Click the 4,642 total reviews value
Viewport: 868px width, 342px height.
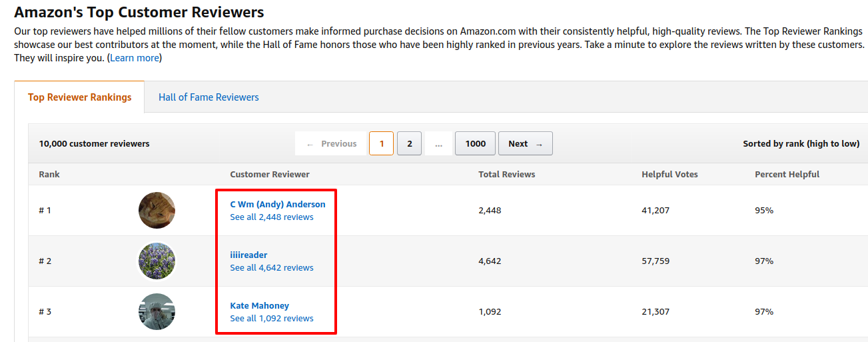490,261
